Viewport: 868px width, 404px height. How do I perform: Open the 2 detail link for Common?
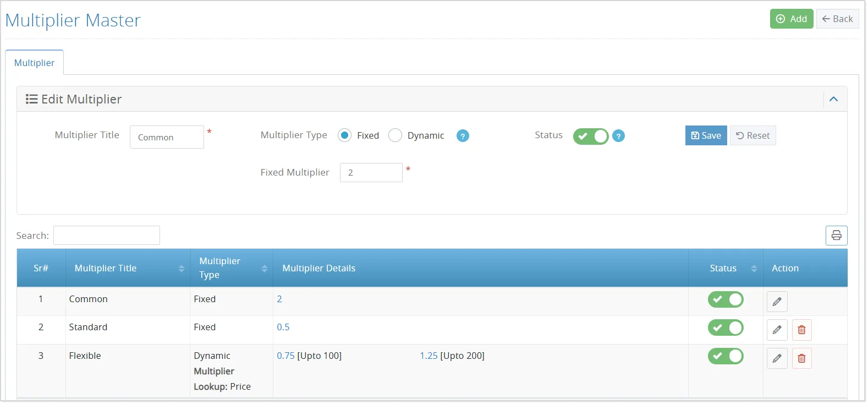[279, 299]
